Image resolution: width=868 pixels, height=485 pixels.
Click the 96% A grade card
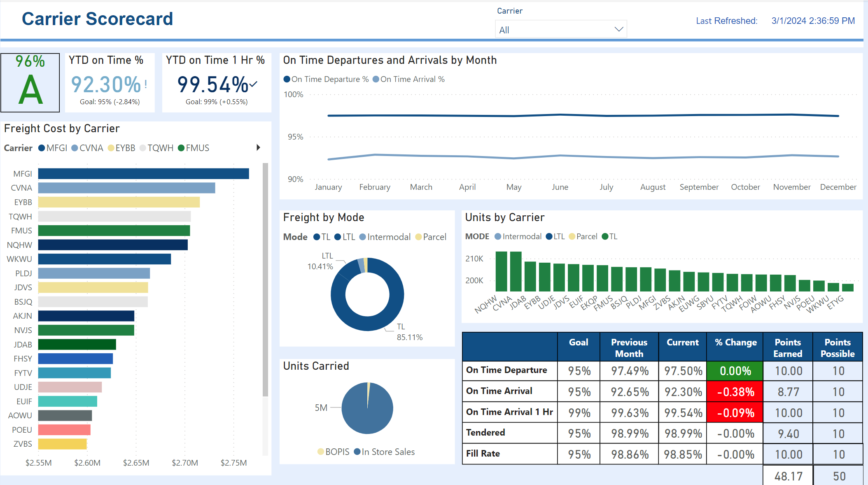(x=30, y=82)
